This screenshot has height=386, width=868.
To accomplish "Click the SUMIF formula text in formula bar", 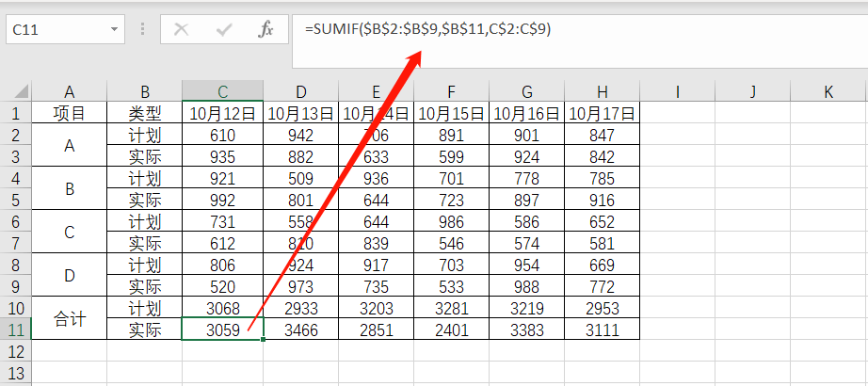I will tap(427, 29).
